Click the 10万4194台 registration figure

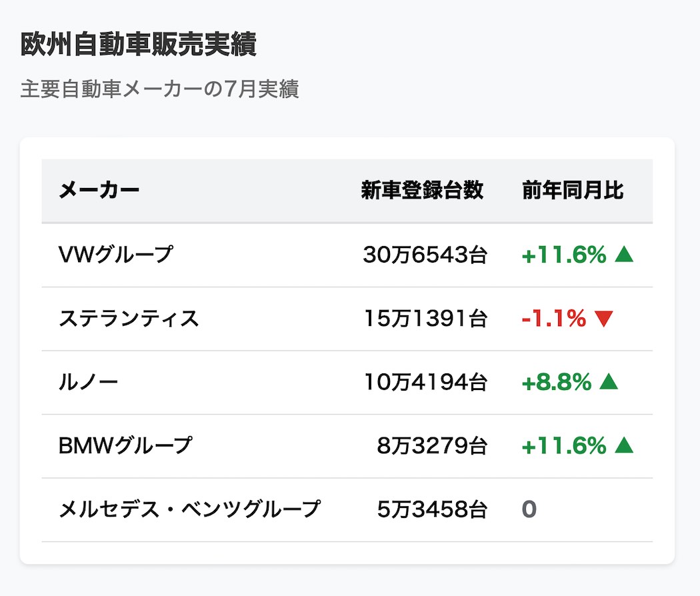pos(425,382)
